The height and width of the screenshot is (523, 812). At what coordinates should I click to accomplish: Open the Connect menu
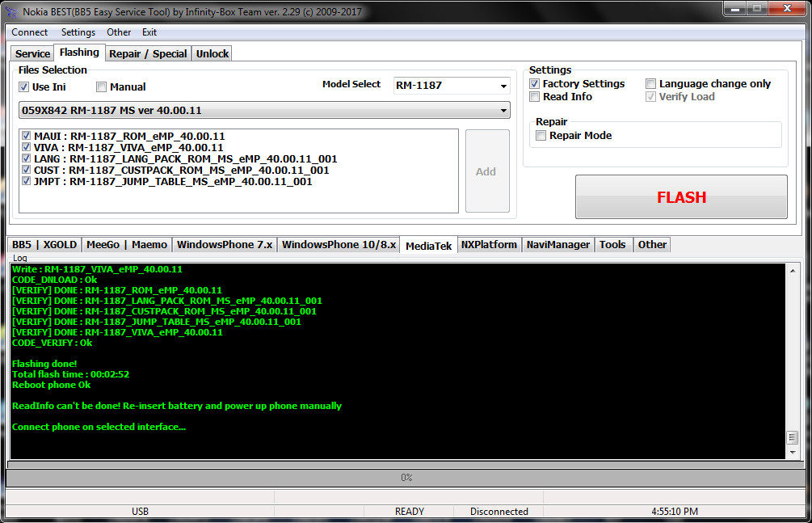(30, 32)
